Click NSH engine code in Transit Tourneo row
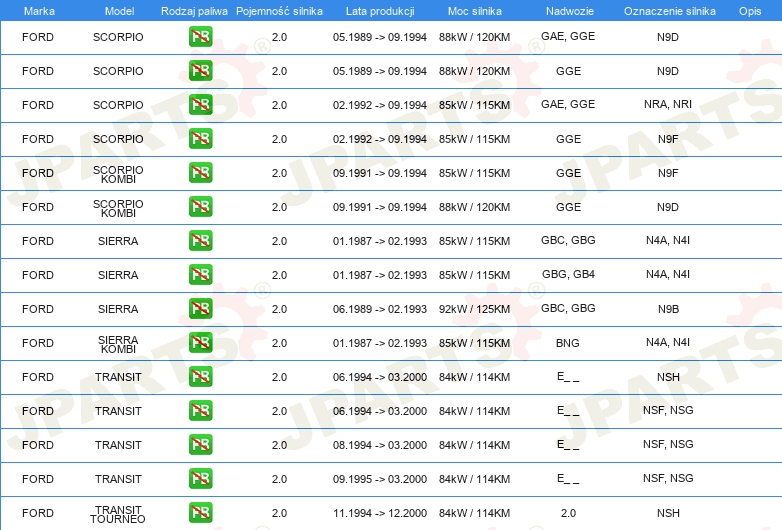The image size is (782, 530). coord(668,513)
